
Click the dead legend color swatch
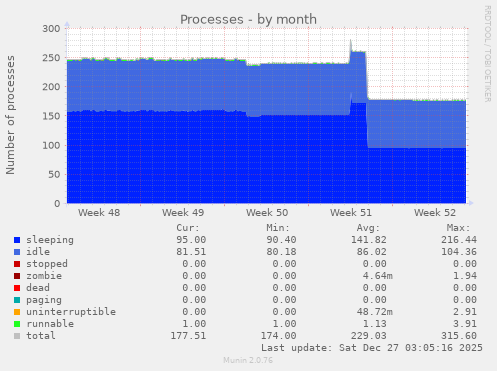coord(17,288)
